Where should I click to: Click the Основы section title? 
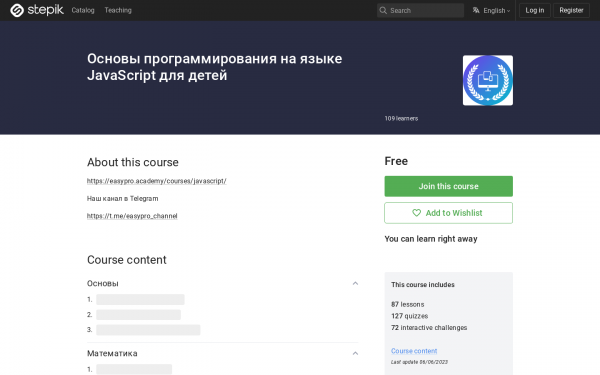(103, 284)
